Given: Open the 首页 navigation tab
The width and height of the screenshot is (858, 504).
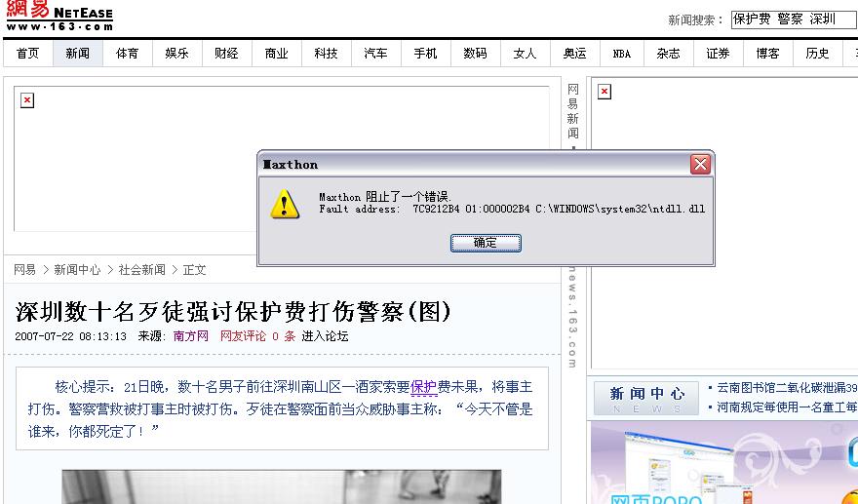Looking at the screenshot, I should tap(28, 54).
